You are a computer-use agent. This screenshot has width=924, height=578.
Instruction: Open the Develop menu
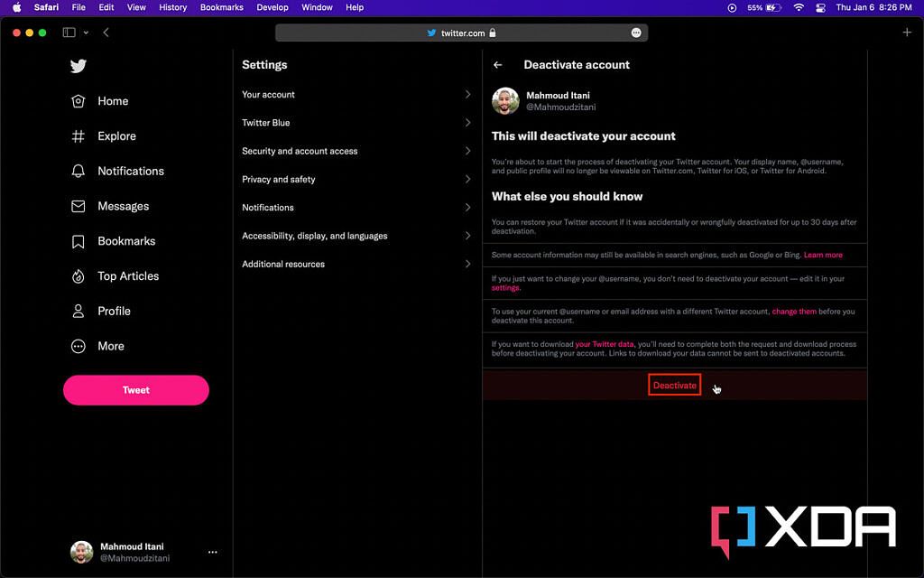click(x=273, y=7)
